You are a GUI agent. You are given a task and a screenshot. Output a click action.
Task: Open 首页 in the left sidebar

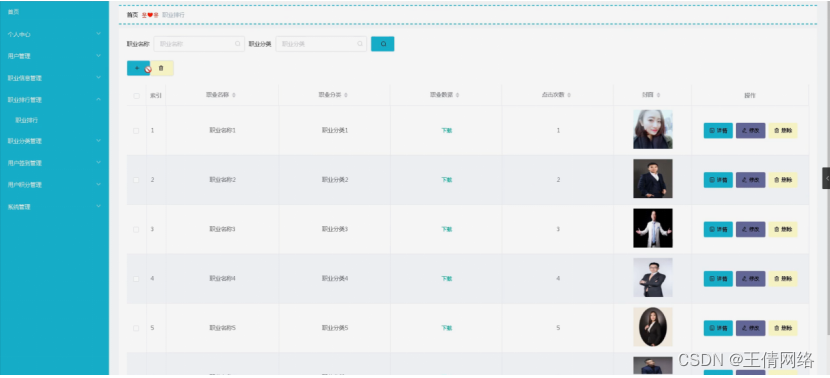tap(13, 12)
